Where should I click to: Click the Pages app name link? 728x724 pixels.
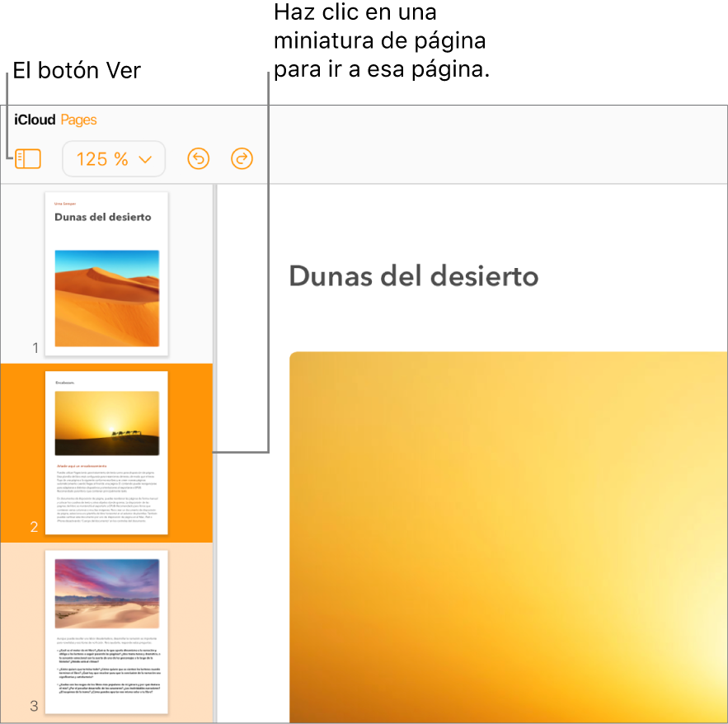point(78,120)
